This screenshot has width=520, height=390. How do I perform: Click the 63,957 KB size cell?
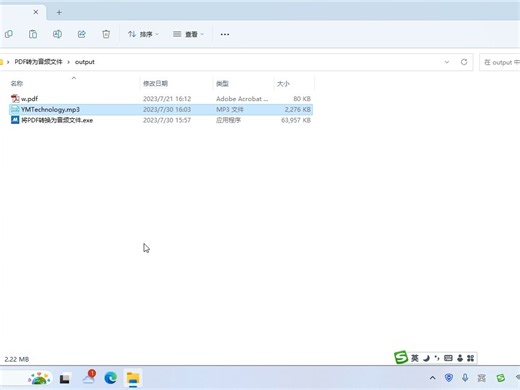click(296, 120)
